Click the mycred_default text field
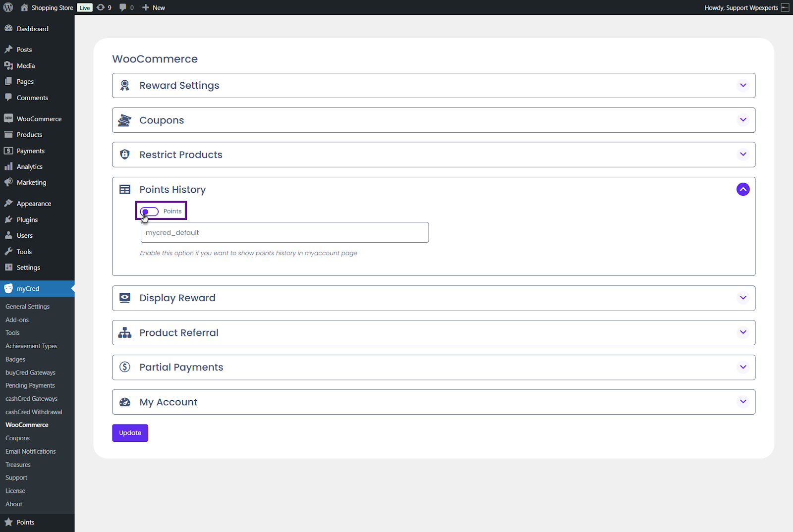 [x=284, y=232]
